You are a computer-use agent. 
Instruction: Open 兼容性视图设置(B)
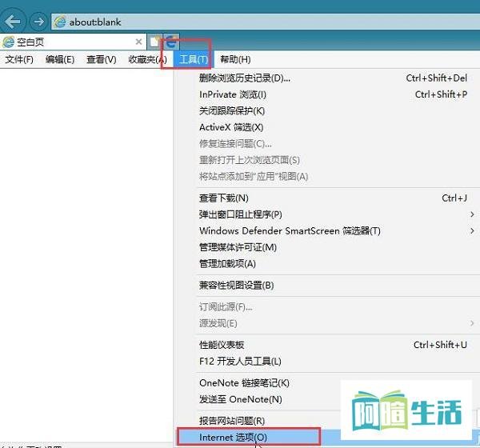pyautogui.click(x=327, y=286)
